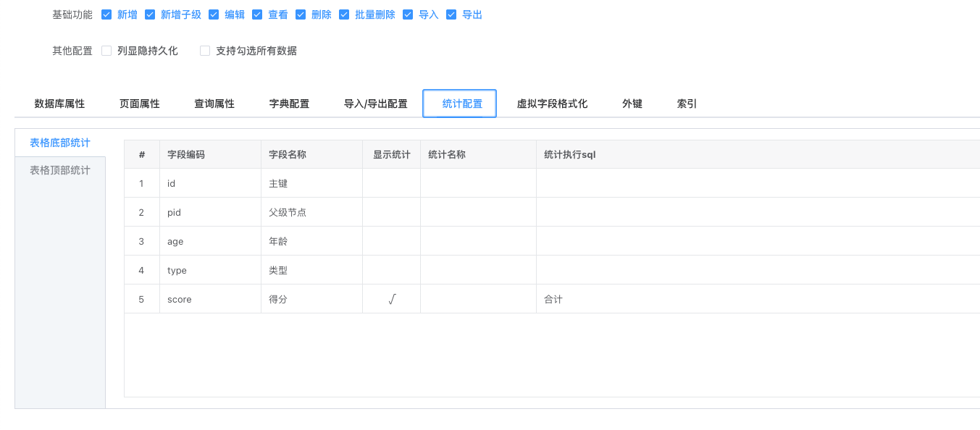
Task: Switch to 虚拟字段格式化 tab
Action: pyautogui.click(x=551, y=104)
